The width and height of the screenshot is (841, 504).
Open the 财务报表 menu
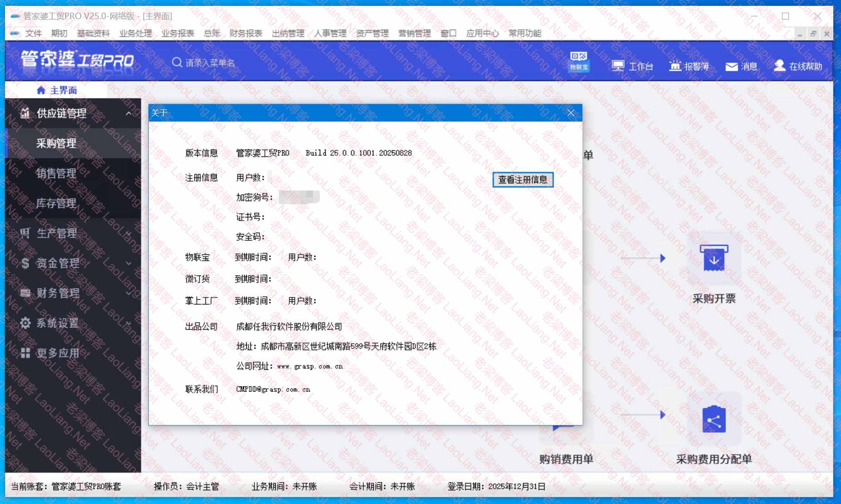[x=245, y=33]
